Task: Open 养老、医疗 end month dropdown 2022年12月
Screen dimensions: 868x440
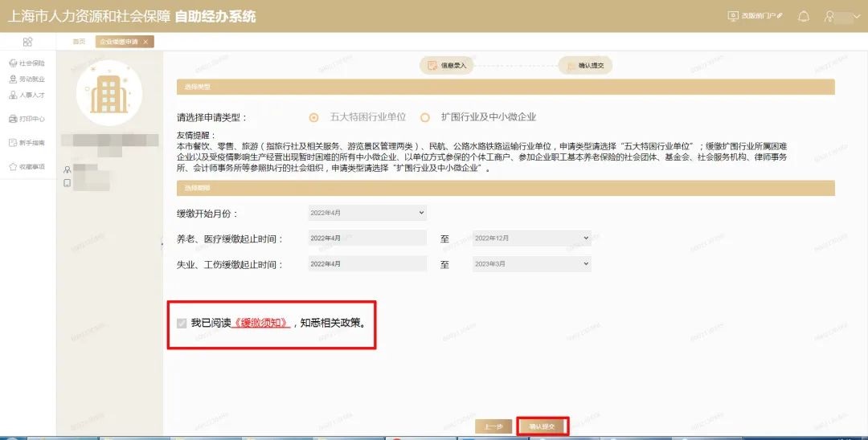Action: (x=531, y=238)
